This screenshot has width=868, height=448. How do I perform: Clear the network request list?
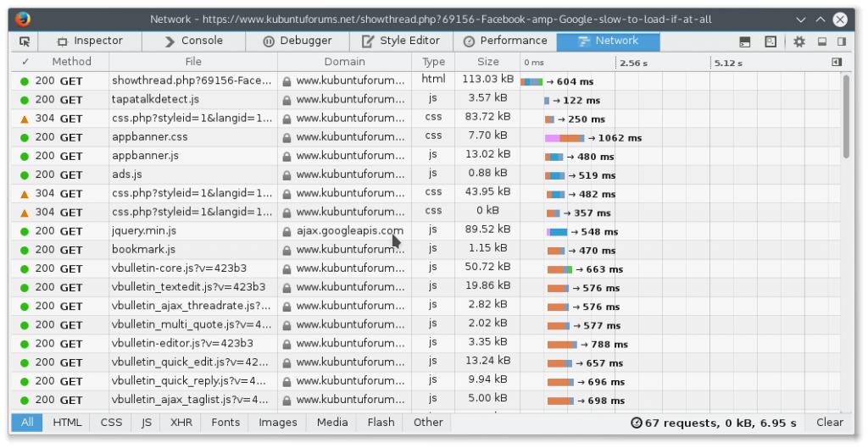click(829, 422)
